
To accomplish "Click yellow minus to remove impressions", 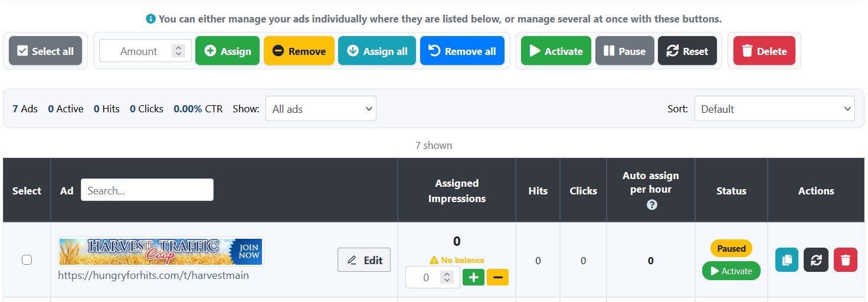I will 497,277.
